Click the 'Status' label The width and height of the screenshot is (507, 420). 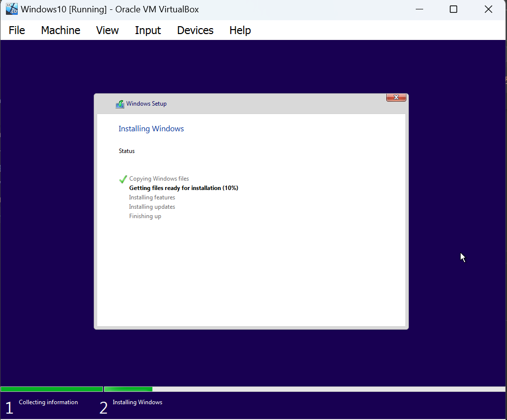tap(126, 151)
